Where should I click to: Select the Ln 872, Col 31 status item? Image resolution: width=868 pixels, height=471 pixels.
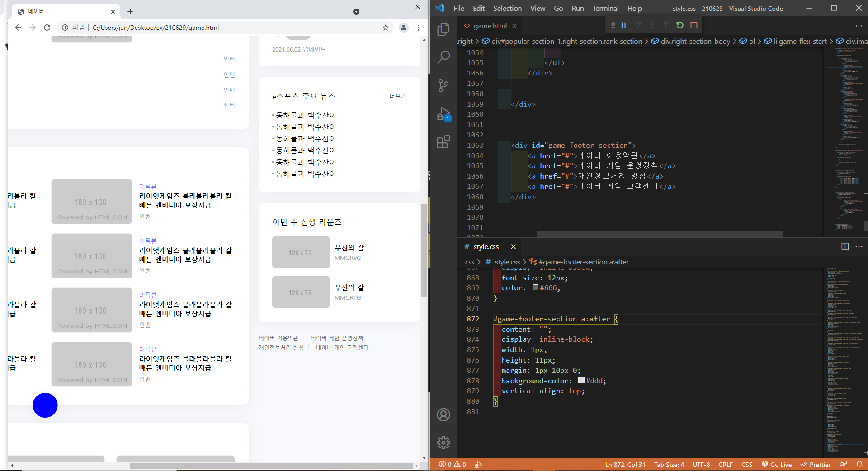[625, 465]
